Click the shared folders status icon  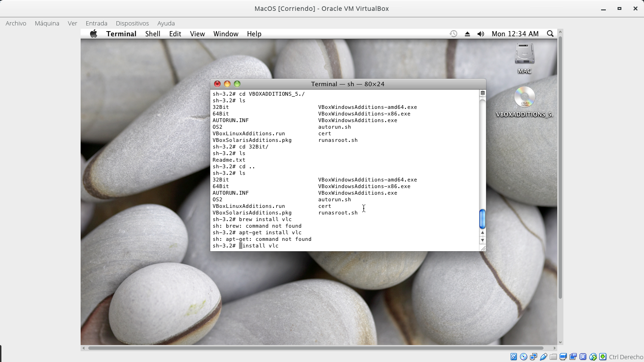click(x=553, y=357)
